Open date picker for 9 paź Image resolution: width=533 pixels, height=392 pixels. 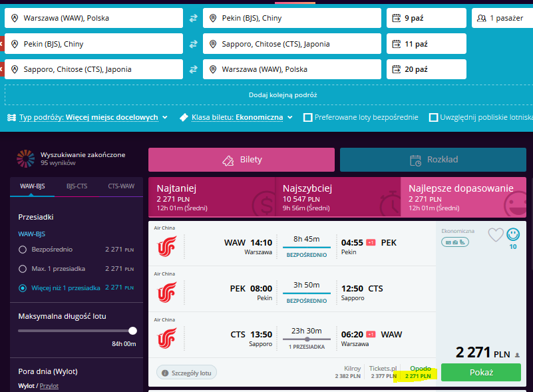(x=427, y=18)
